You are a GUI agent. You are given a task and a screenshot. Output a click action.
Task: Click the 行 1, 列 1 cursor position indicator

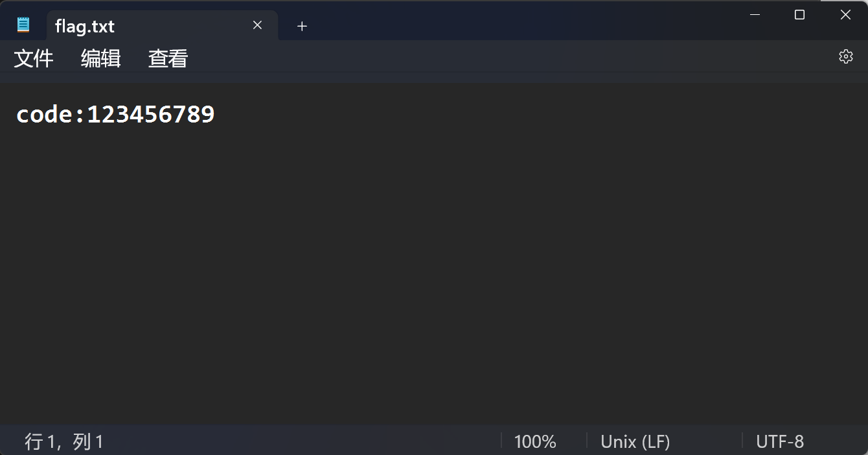click(x=63, y=441)
